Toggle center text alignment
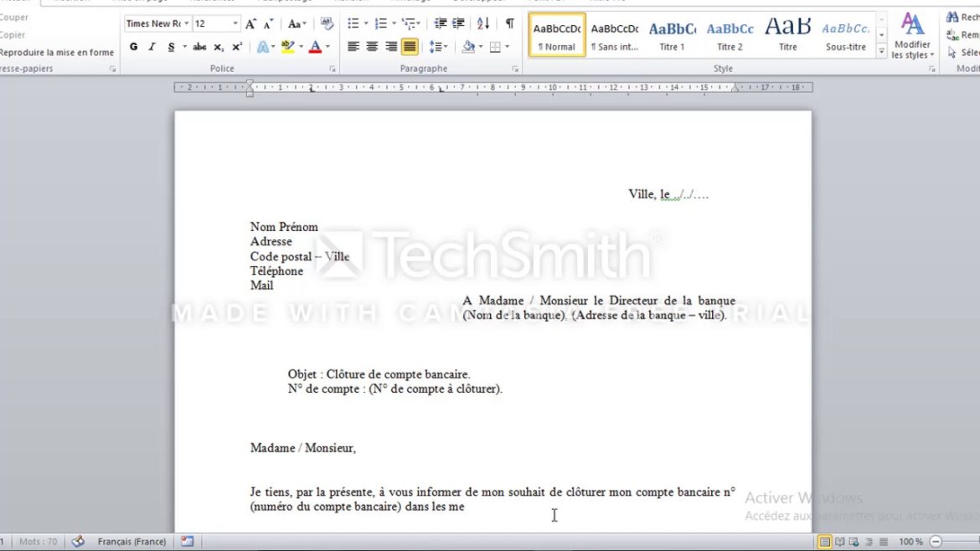Viewport: 980px width, 551px height. point(372,47)
